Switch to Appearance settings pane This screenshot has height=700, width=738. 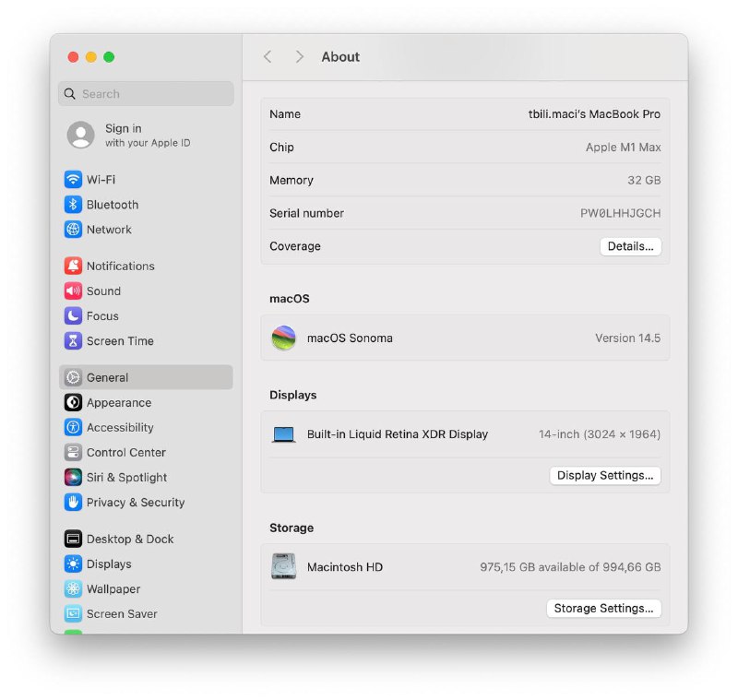pos(119,402)
